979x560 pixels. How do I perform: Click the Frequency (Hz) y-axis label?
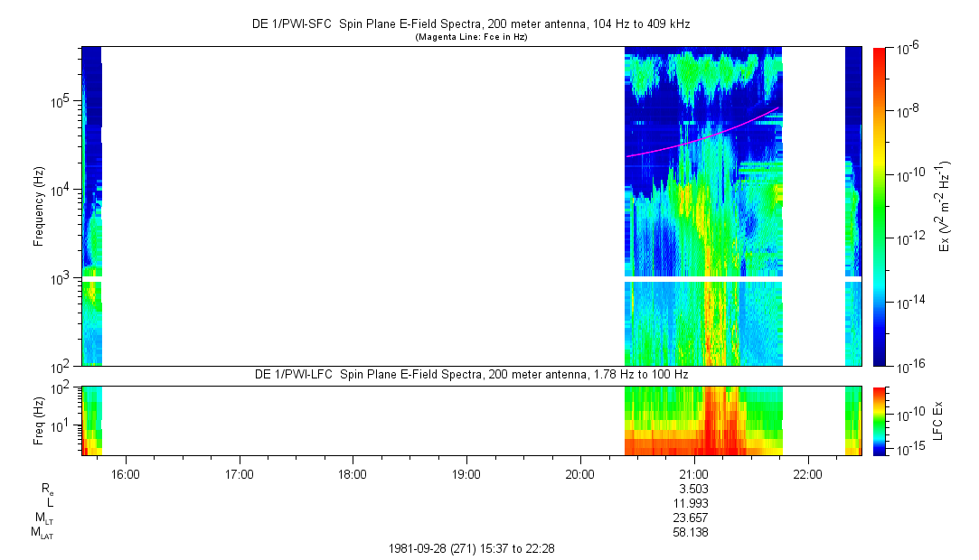tap(39, 206)
